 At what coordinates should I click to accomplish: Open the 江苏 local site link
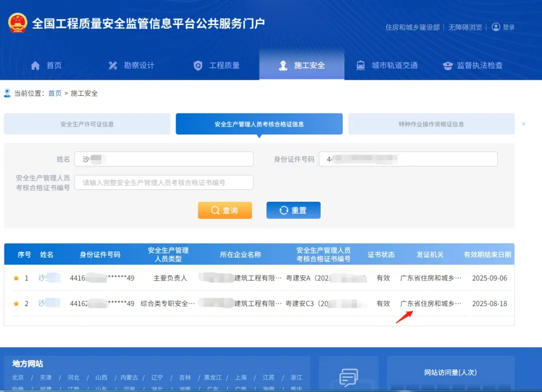[268, 377]
